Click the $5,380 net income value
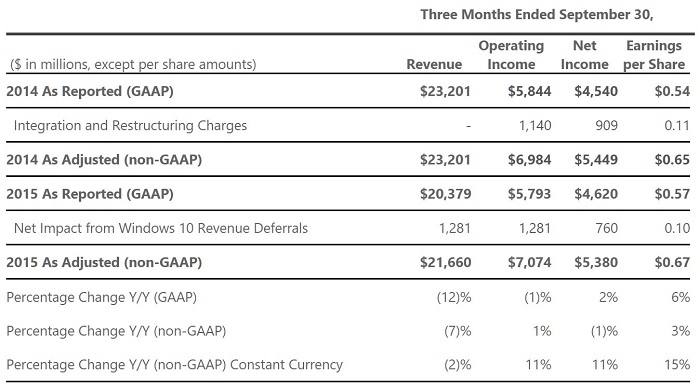 596,262
